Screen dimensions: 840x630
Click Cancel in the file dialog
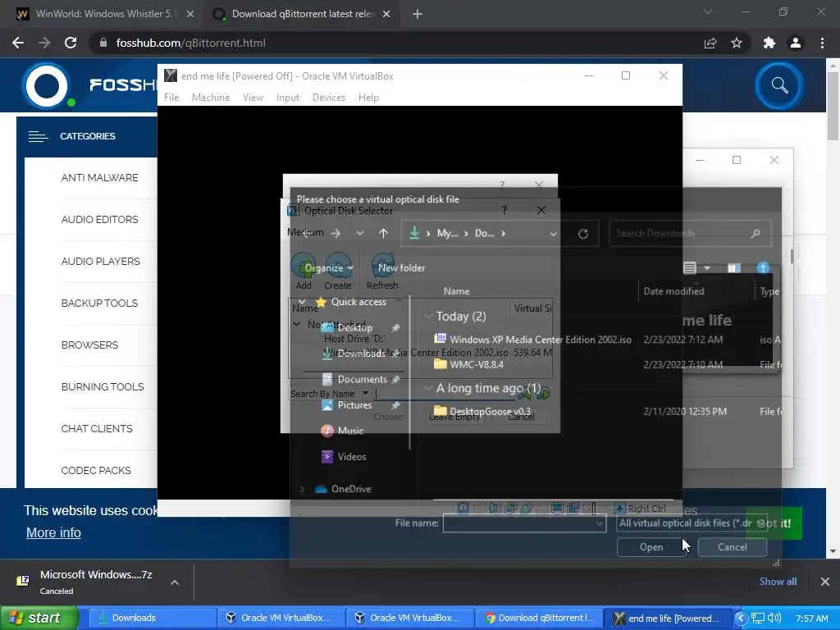point(733,547)
